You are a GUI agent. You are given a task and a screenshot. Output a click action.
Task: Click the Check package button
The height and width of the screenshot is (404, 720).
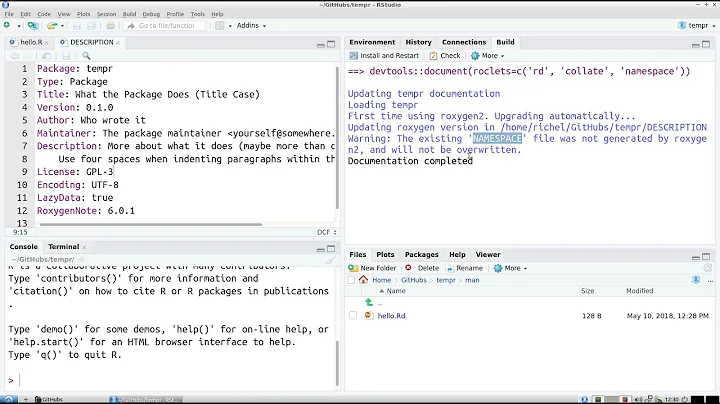445,56
